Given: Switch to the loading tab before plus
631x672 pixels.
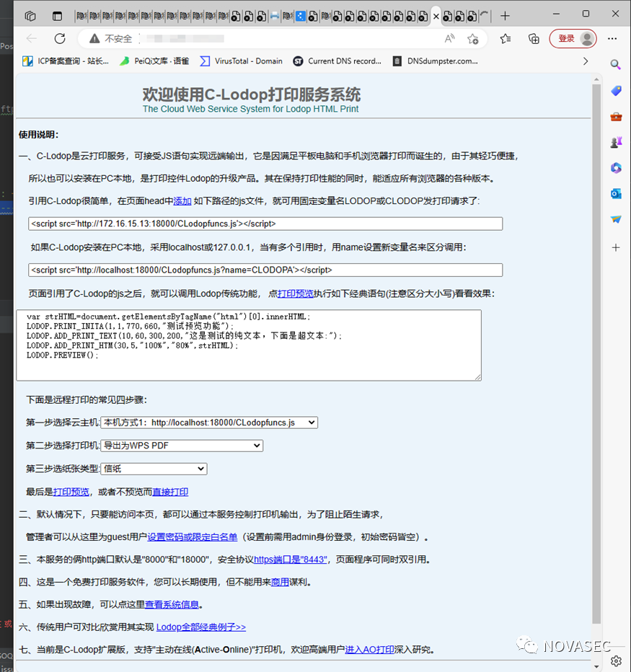Looking at the screenshot, I should point(485,17).
